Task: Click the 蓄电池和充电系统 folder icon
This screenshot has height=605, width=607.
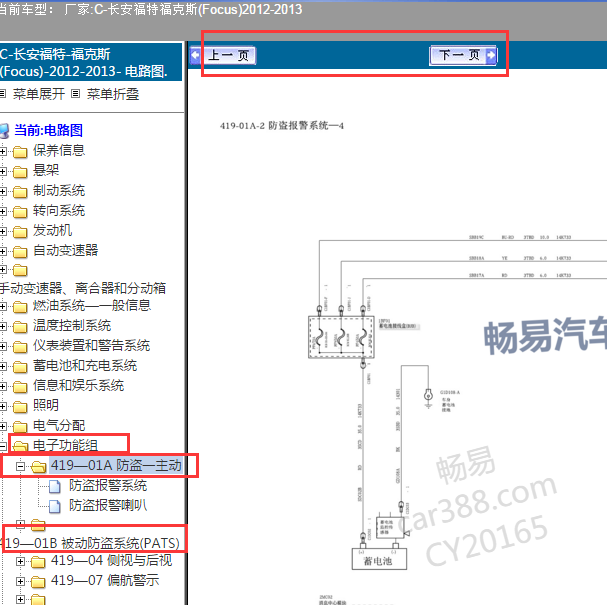Action: click(20, 367)
